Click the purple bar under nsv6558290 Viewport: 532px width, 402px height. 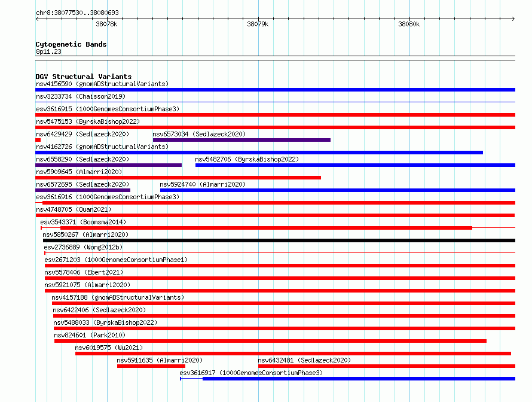point(109,165)
